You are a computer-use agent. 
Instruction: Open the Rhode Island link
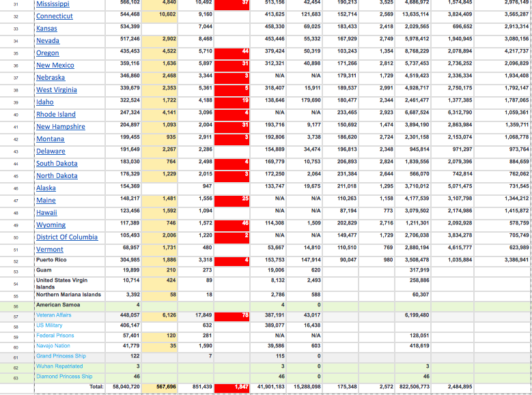click(x=56, y=114)
